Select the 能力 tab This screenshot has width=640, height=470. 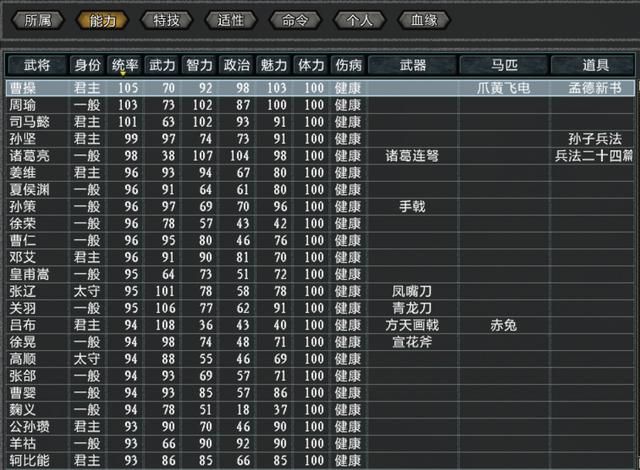(102, 20)
